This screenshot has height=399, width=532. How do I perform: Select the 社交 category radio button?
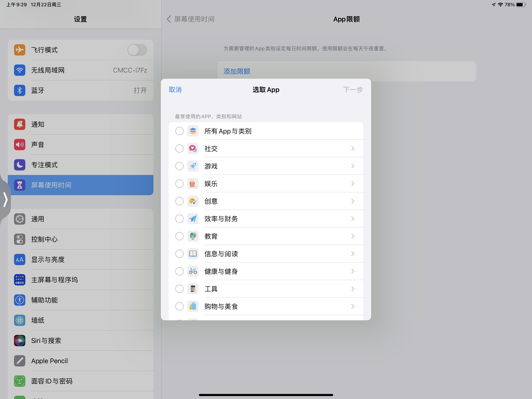pyautogui.click(x=179, y=148)
